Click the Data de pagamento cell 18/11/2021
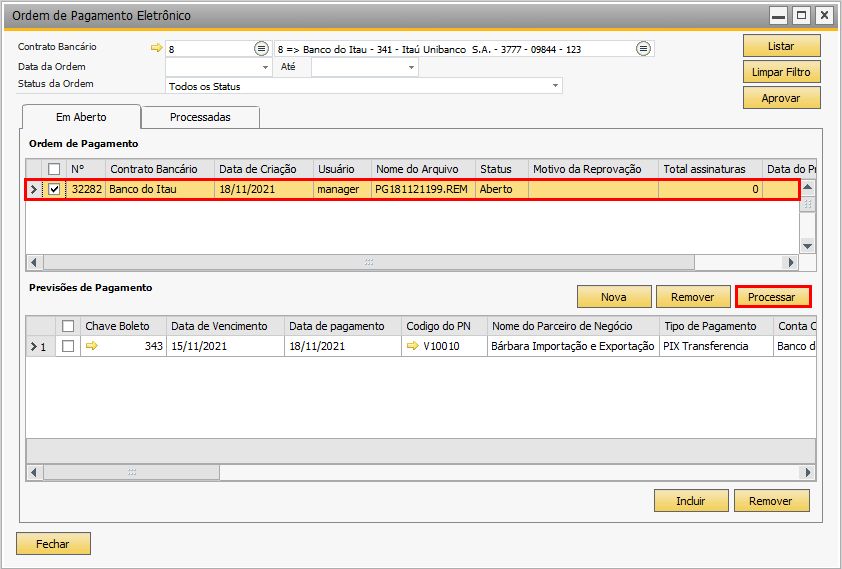 (343, 346)
